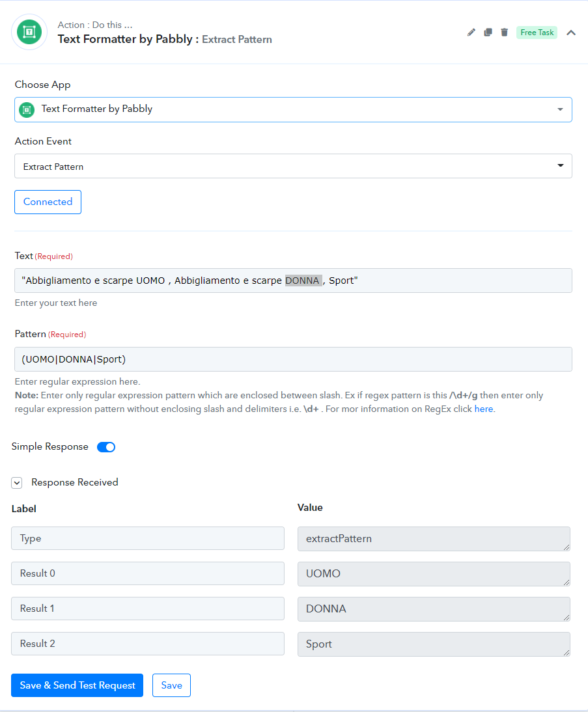Click the Text Formatter app logo in header
Image resolution: width=588 pixels, height=712 pixels.
(29, 32)
